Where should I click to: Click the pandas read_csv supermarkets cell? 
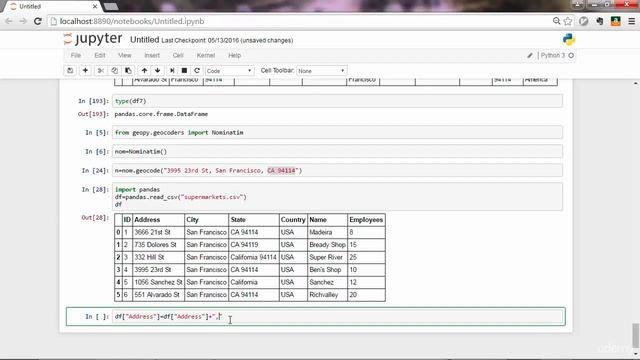[x=337, y=197]
